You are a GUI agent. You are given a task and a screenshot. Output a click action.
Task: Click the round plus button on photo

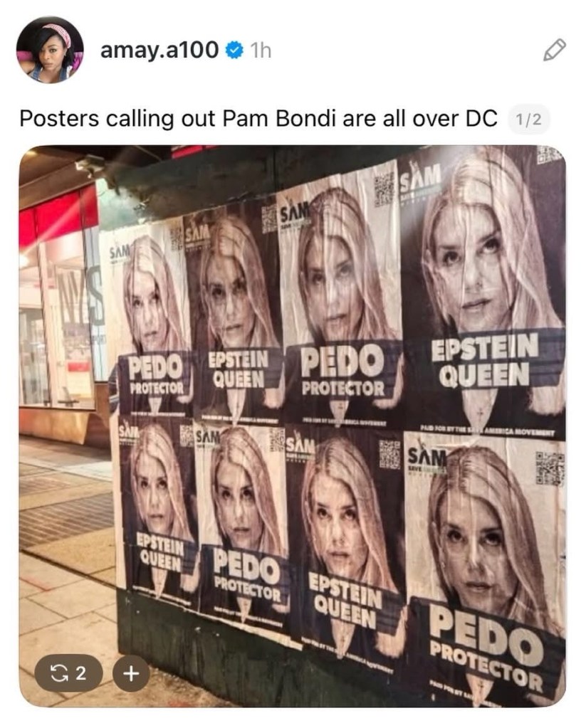tap(132, 672)
